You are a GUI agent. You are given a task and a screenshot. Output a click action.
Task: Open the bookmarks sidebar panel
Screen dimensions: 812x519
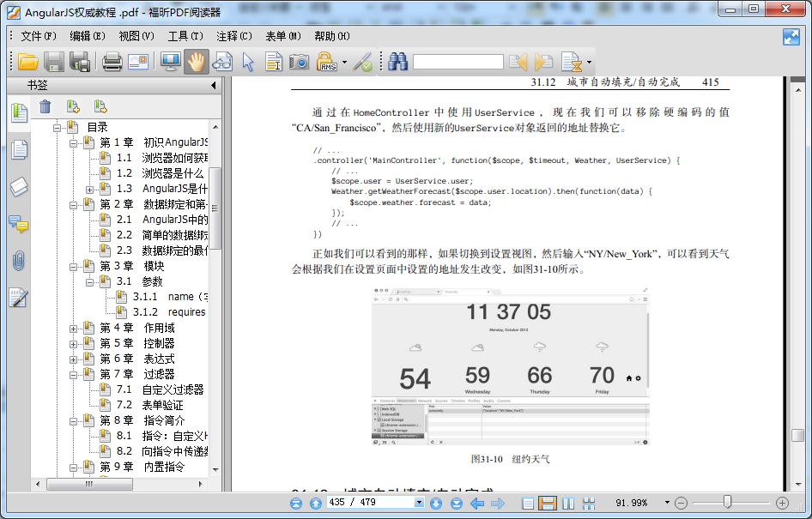19,112
